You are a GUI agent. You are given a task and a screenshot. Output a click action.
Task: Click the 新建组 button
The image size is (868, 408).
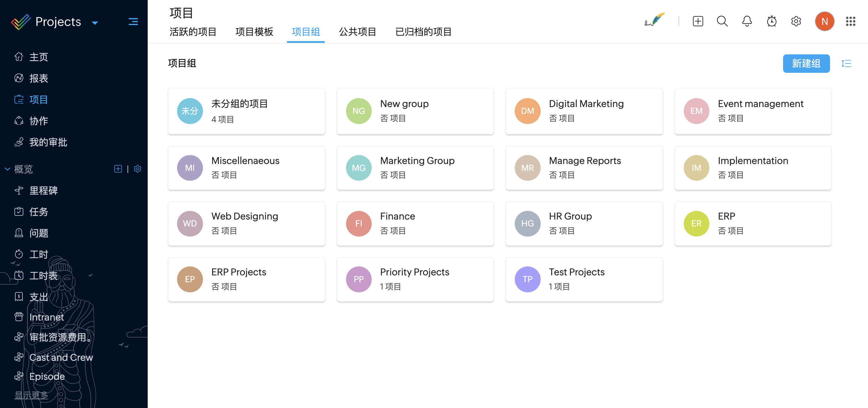806,64
